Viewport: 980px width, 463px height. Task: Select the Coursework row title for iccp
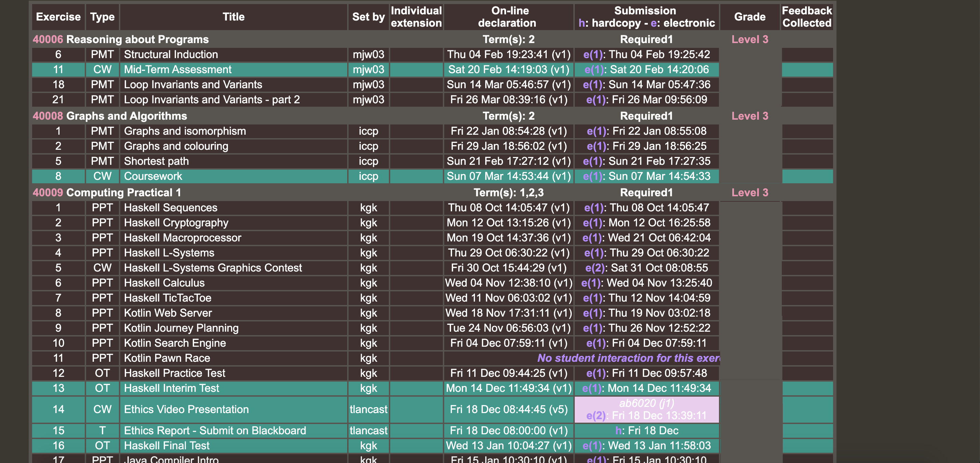tap(153, 176)
